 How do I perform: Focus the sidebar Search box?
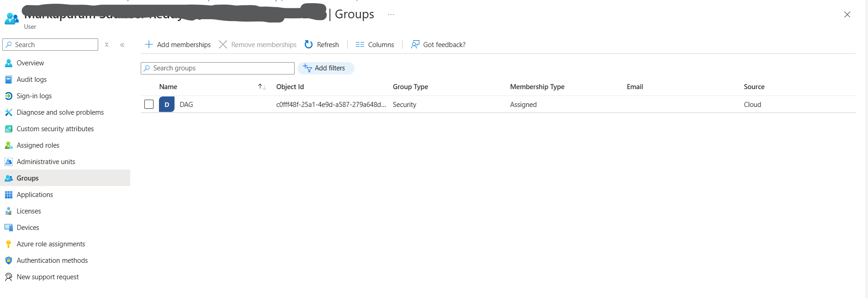point(50,44)
